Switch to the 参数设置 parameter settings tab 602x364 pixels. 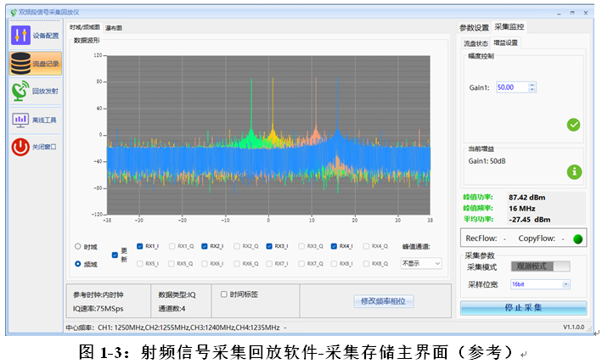pyautogui.click(x=474, y=27)
